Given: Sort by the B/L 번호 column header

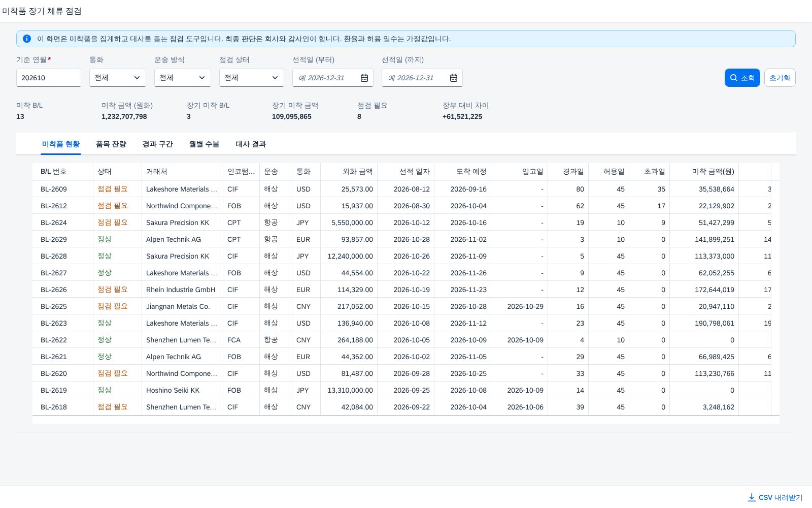Looking at the screenshot, I should tap(63, 172).
